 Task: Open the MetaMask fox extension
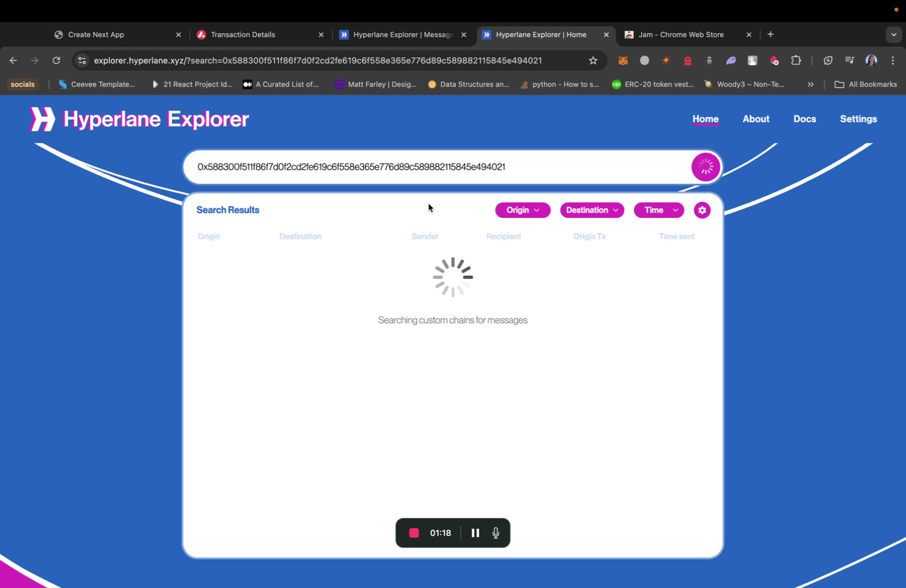[x=623, y=60]
